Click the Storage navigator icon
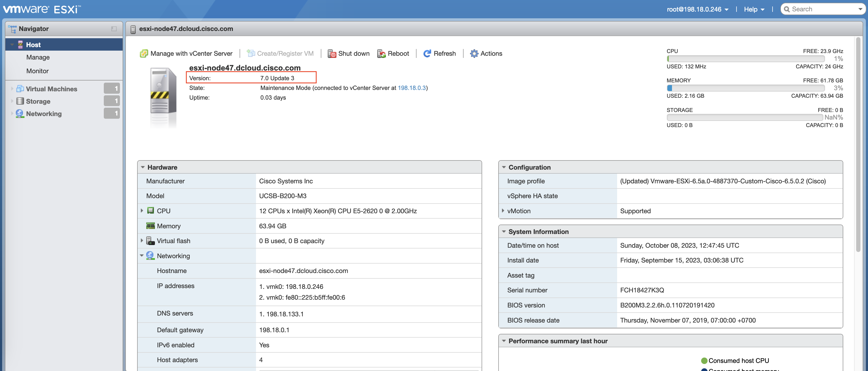868x371 pixels. click(x=20, y=101)
